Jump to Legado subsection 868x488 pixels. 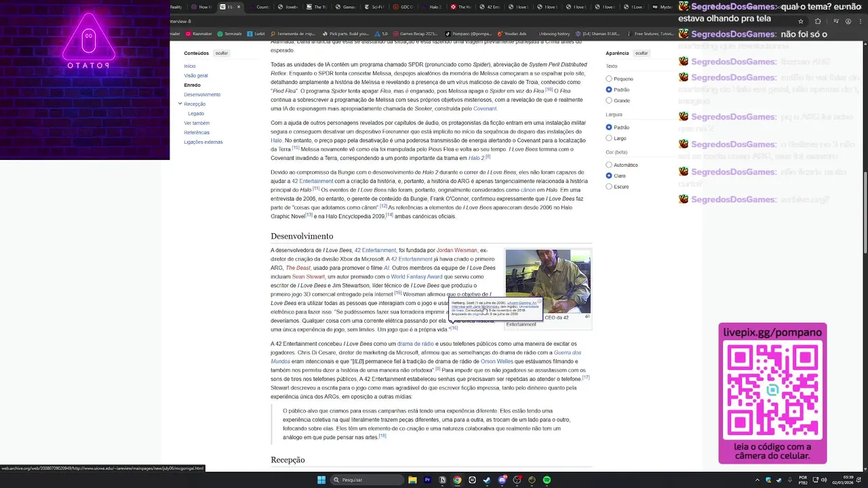click(196, 114)
